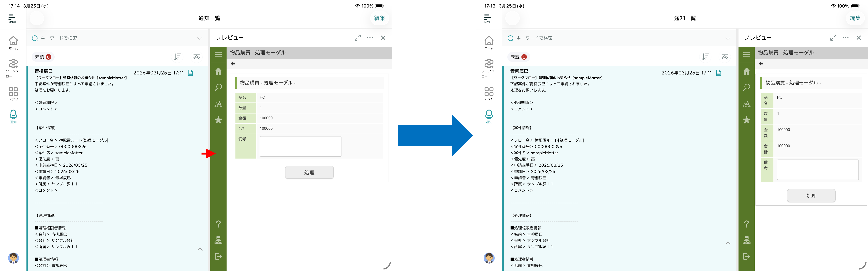
Task: Collapse notification body chevron in 17:15 screenshot
Action: [728, 243]
